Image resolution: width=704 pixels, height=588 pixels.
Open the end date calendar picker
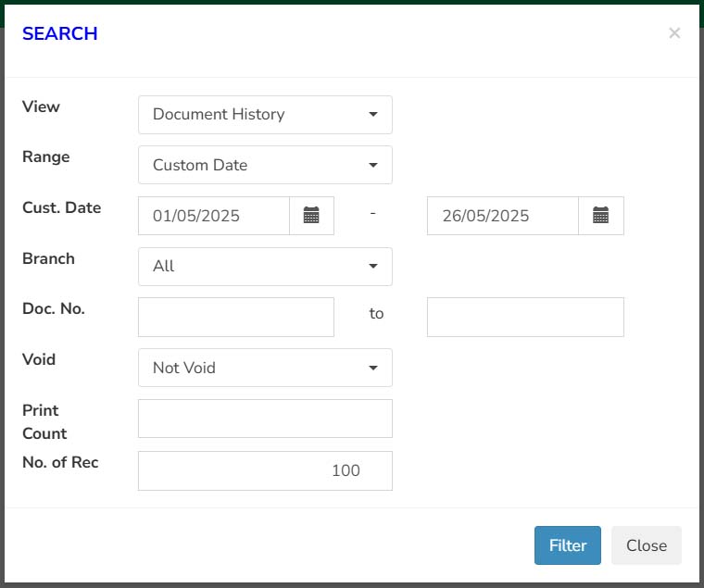[601, 216]
